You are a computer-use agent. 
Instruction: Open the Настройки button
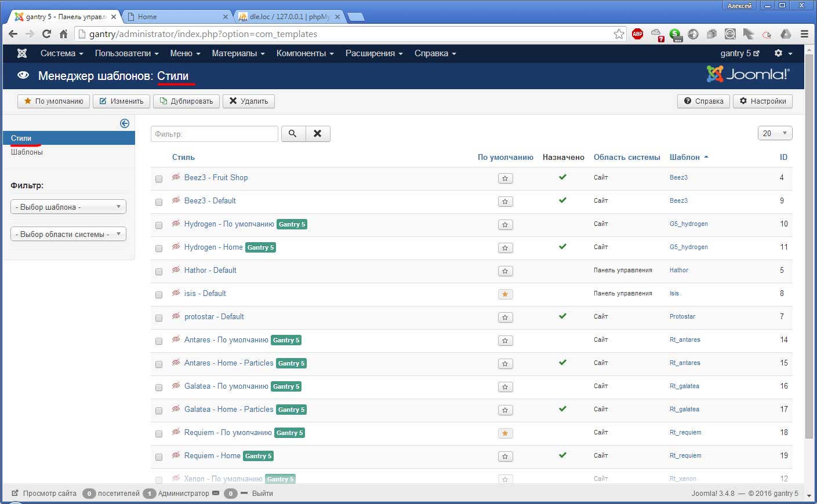tap(763, 101)
